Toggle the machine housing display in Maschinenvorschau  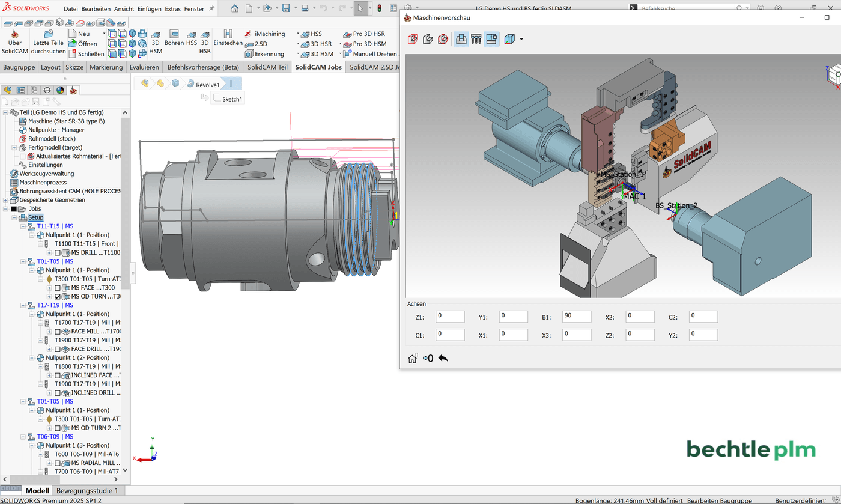click(x=461, y=38)
